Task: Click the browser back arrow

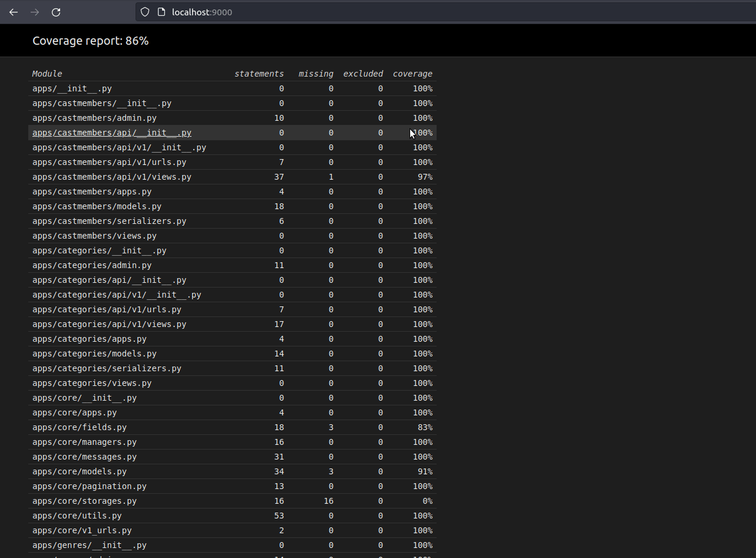Action: point(14,12)
